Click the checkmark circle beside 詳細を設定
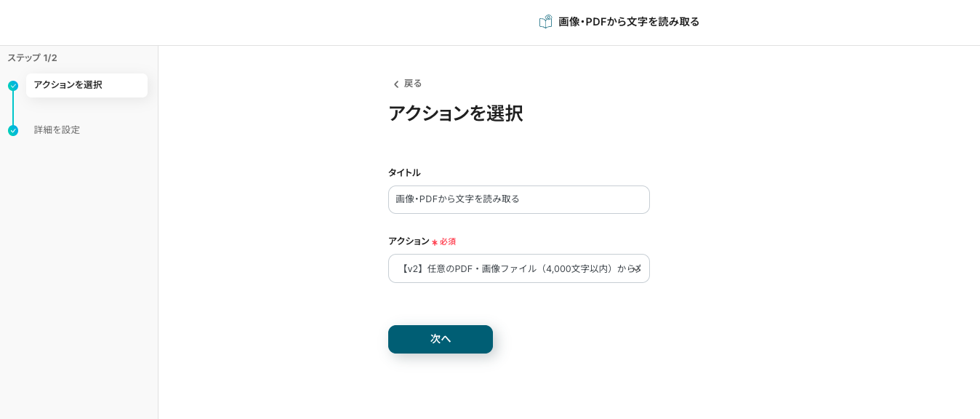This screenshot has width=980, height=419. point(13,131)
